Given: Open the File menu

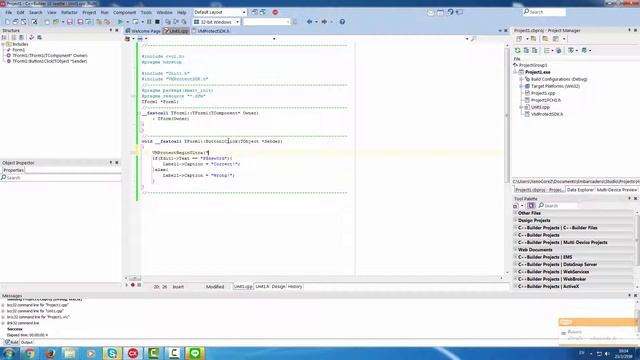Looking at the screenshot, I should (x=8, y=13).
